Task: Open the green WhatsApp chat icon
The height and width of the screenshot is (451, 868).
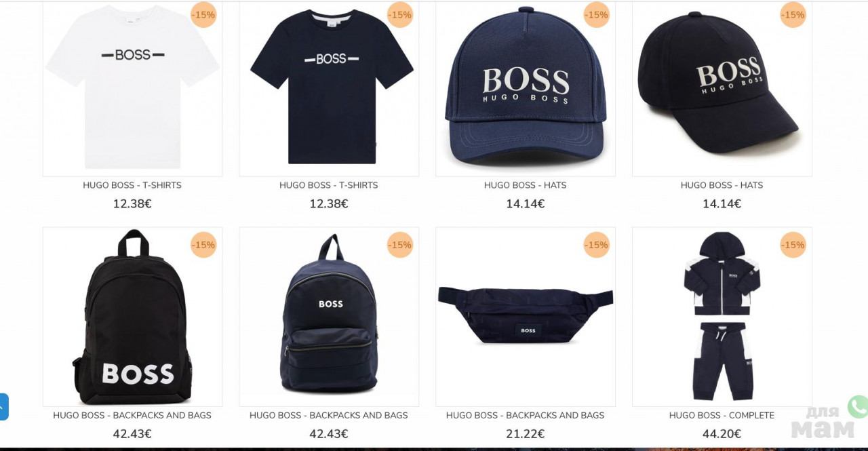Action: [x=859, y=407]
